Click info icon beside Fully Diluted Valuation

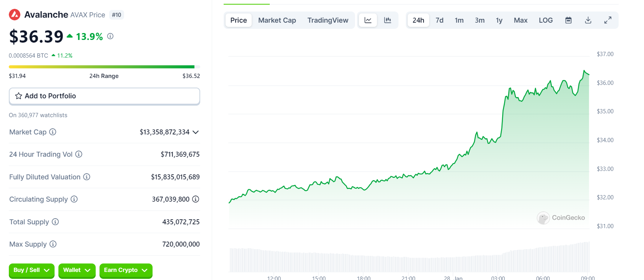coord(87,177)
